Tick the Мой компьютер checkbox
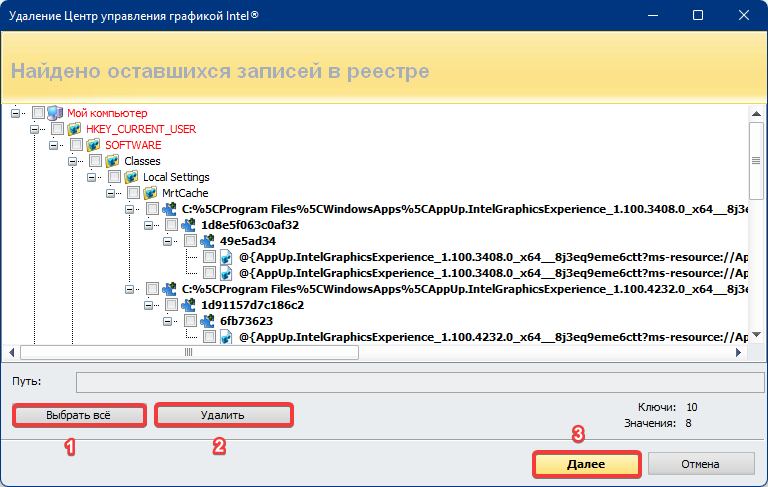This screenshot has height=487, width=768. pyautogui.click(x=38, y=113)
